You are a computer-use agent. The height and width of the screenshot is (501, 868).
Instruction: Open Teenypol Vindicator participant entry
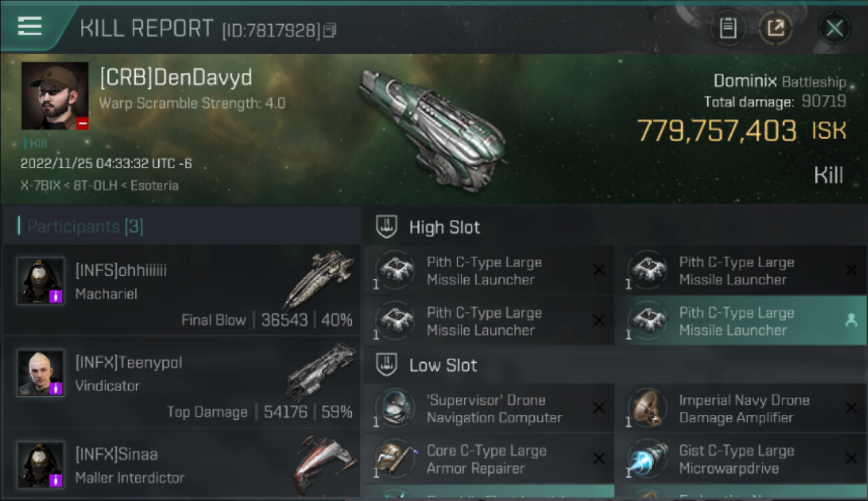click(181, 381)
